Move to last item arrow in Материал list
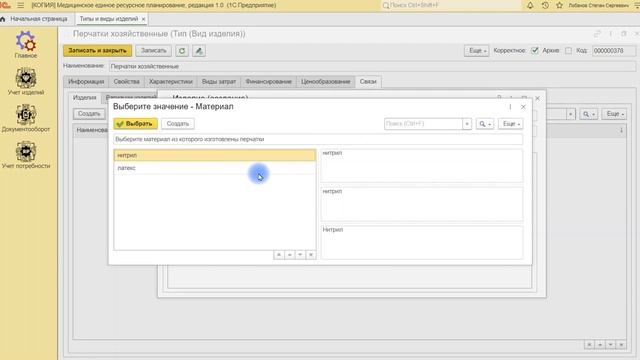 coord(311,255)
